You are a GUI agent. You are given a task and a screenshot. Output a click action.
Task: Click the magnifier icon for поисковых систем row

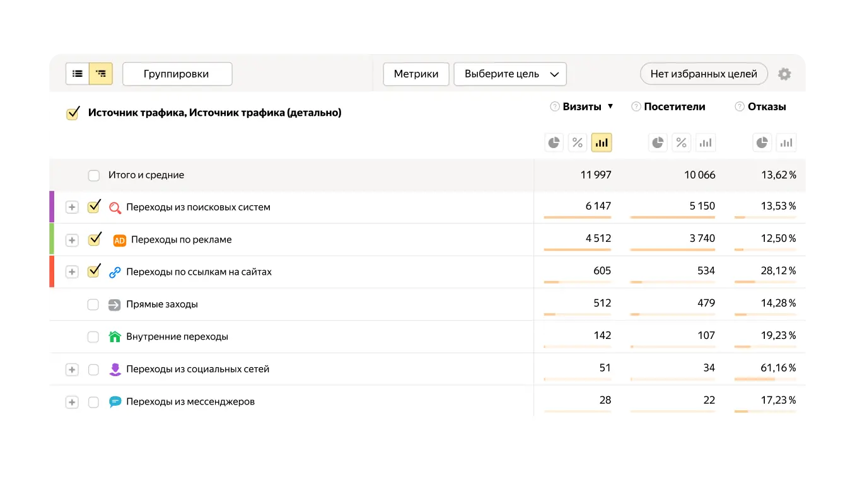114,207
